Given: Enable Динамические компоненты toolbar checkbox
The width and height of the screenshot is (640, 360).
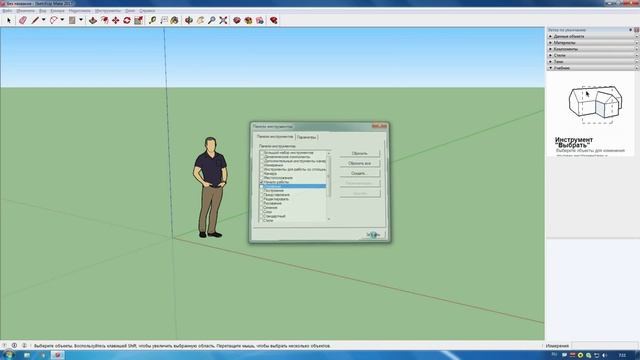Looking at the screenshot, I should [x=262, y=157].
